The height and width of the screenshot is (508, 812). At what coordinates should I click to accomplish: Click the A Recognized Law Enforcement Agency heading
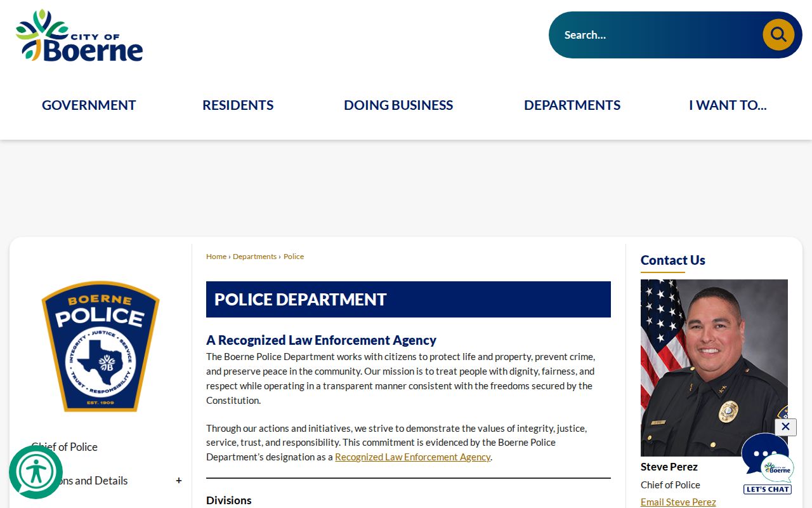(321, 340)
